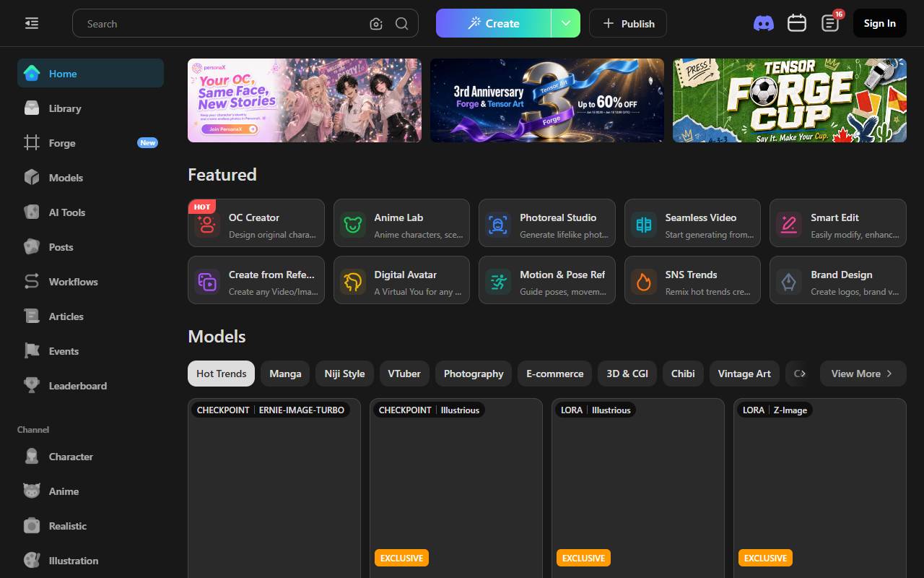The width and height of the screenshot is (924, 578).
Task: Select the Photography tab
Action: pos(474,374)
